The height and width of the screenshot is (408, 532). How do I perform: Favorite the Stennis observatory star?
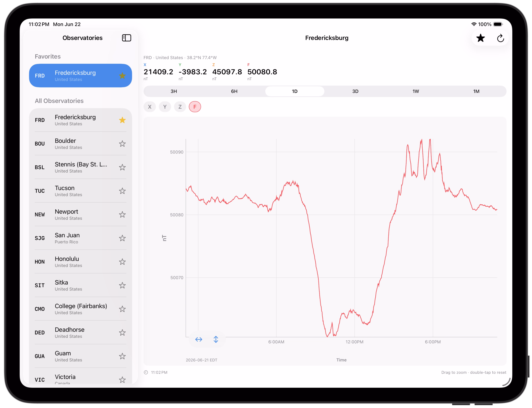122,167
